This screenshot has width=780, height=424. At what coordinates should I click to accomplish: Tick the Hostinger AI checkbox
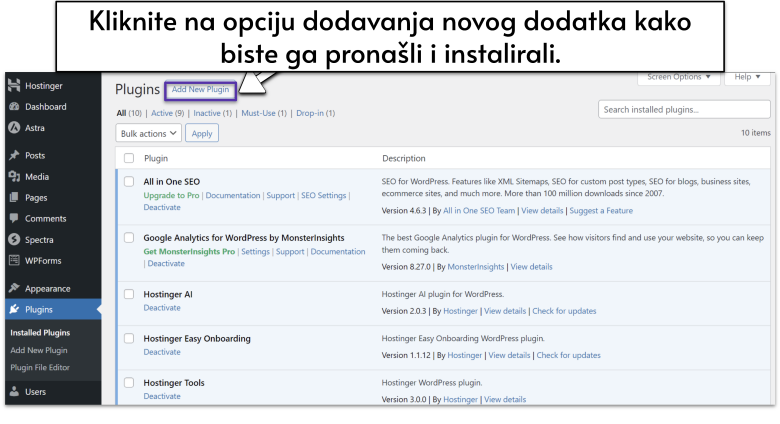(x=129, y=294)
